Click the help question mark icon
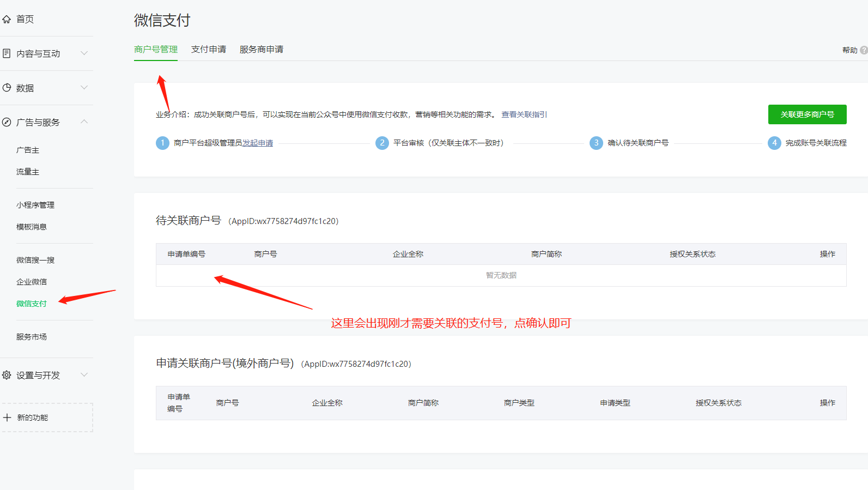868x490 pixels. pos(864,50)
